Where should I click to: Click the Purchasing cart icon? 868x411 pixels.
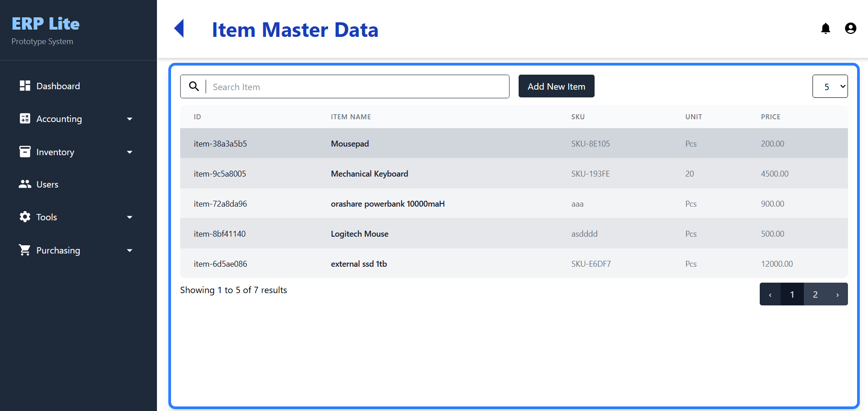click(x=25, y=250)
